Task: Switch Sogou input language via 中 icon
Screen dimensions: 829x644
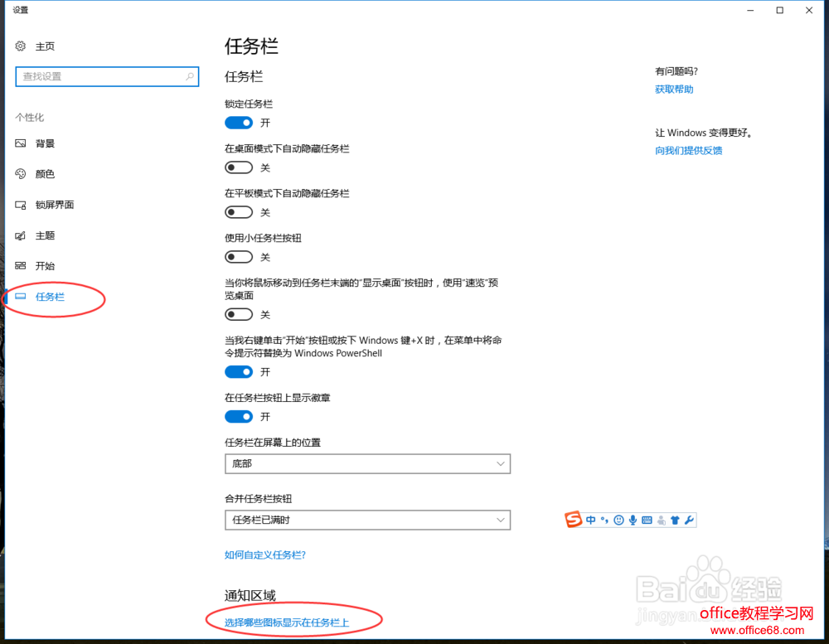Action: point(590,521)
